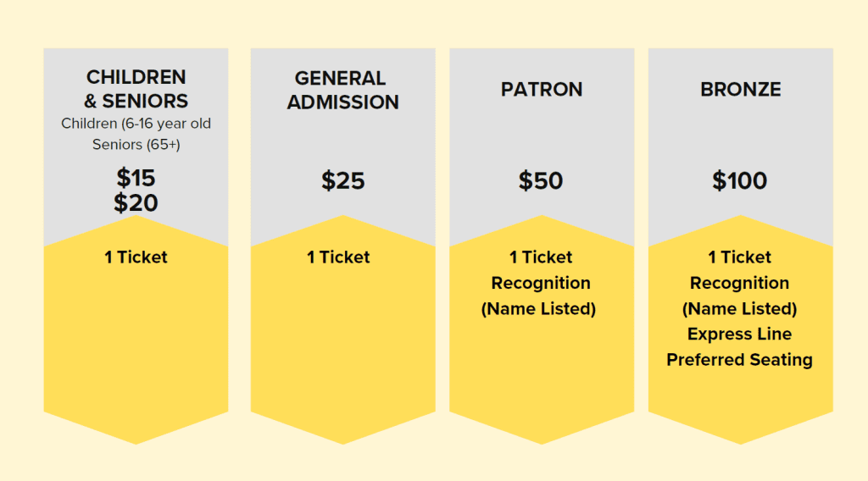Screen dimensions: 868x481
Task: Select 1 Ticket in Bronze card
Action: point(740,257)
